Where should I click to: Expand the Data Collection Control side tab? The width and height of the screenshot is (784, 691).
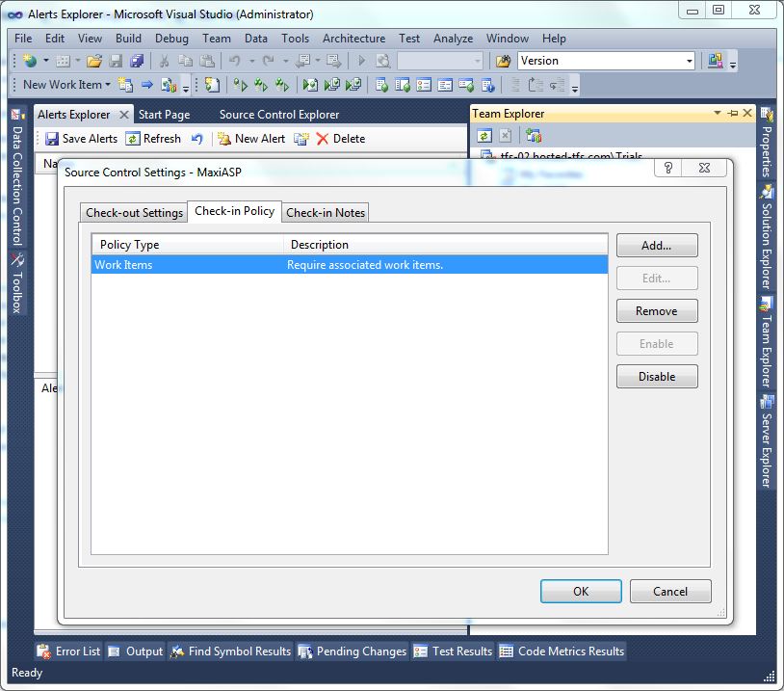(x=17, y=177)
